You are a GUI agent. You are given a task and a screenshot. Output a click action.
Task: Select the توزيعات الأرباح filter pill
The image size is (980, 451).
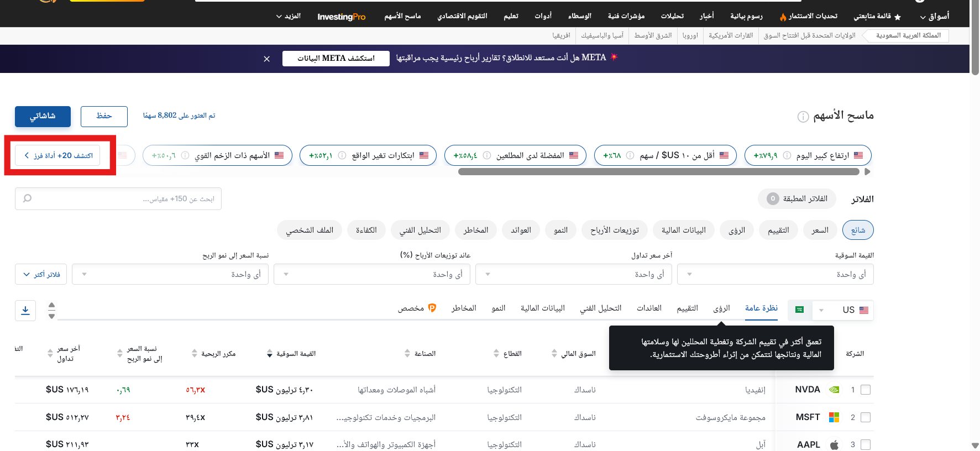pos(615,230)
